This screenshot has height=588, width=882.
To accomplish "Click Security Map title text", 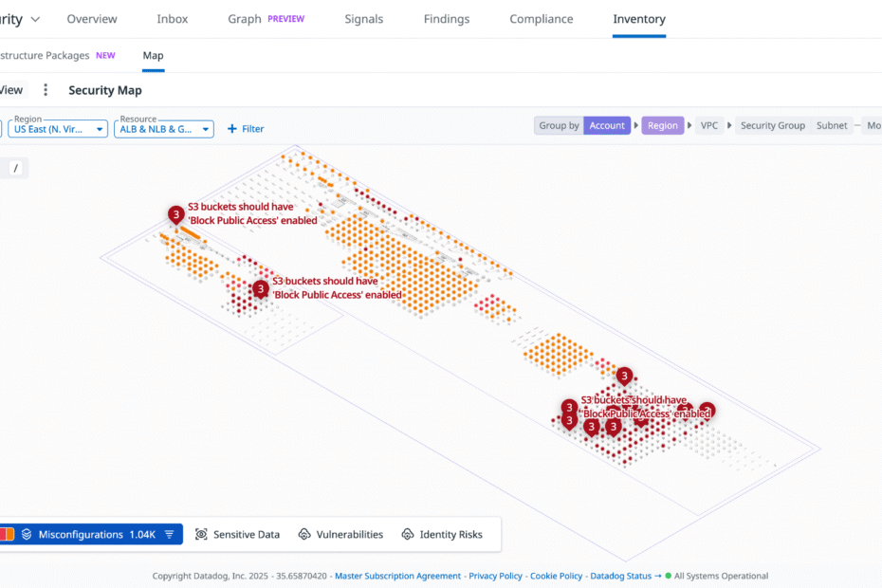I will click(x=105, y=91).
